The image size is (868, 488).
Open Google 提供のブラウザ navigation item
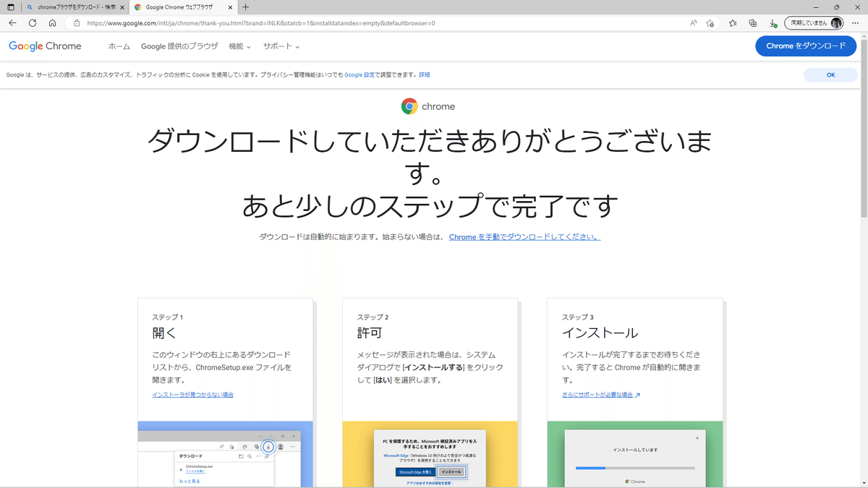(179, 46)
